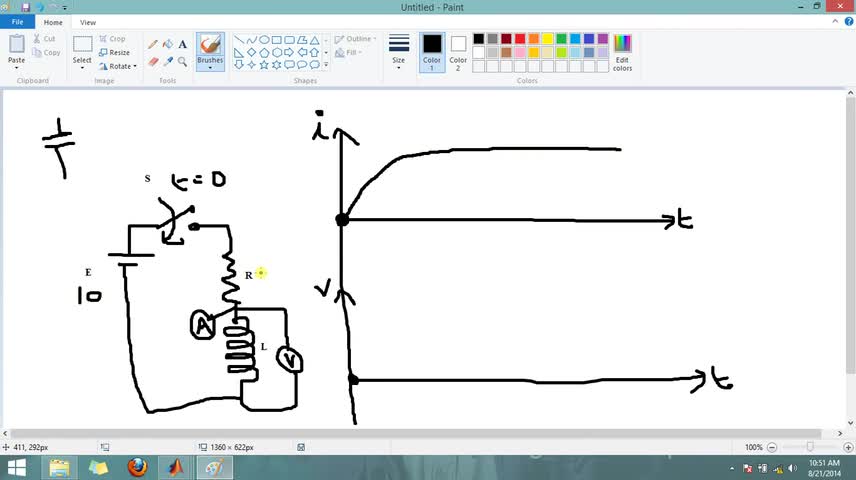856x480 pixels.
Task: Choose the Oval shape
Action: 264,40
